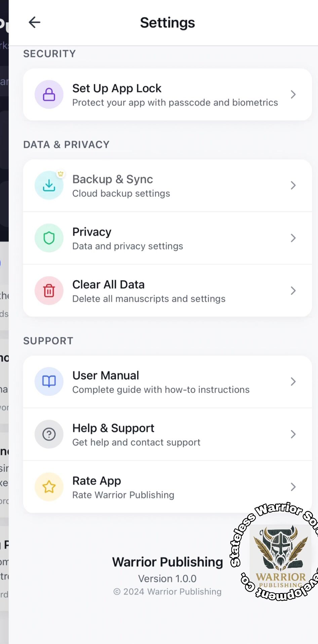The height and width of the screenshot is (644, 318).
Task: Expand Set Up App Lock chevron
Action: coord(293,94)
